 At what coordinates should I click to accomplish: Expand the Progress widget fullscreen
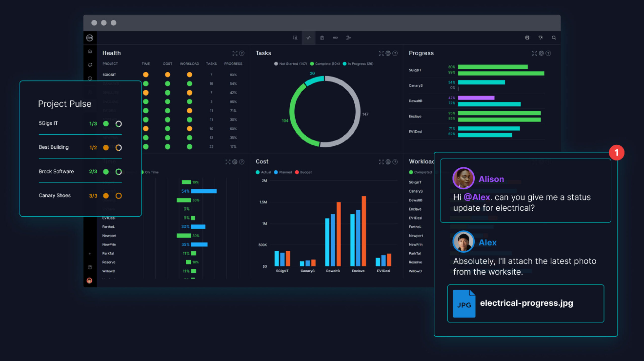coord(534,53)
